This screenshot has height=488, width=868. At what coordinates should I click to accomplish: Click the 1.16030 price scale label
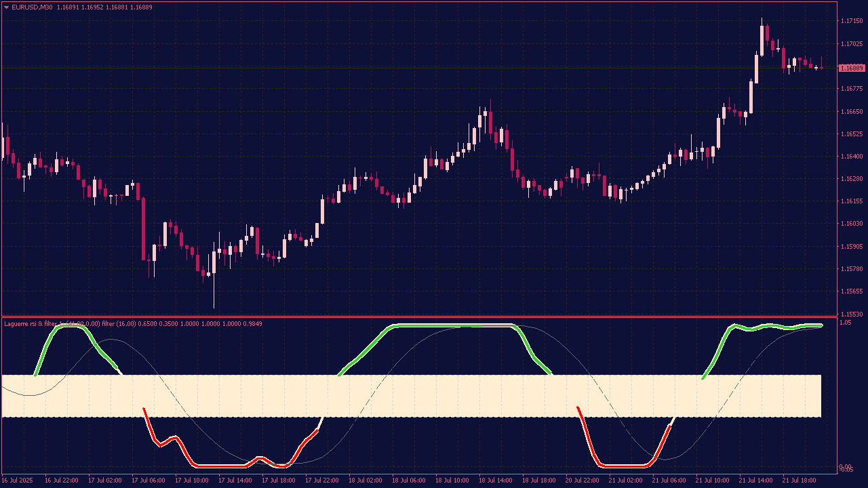pos(851,224)
